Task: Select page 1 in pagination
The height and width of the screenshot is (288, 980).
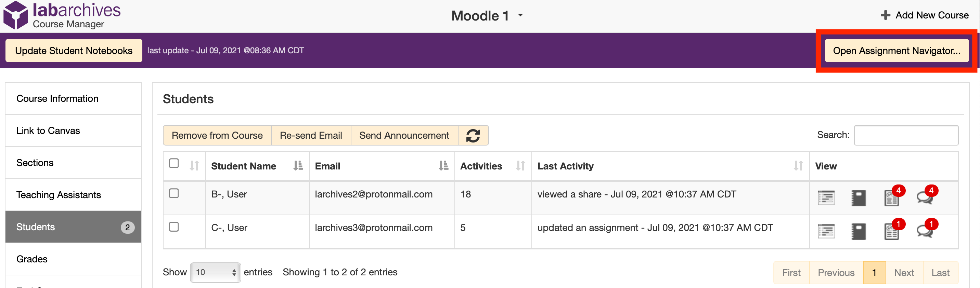Action: 874,273
